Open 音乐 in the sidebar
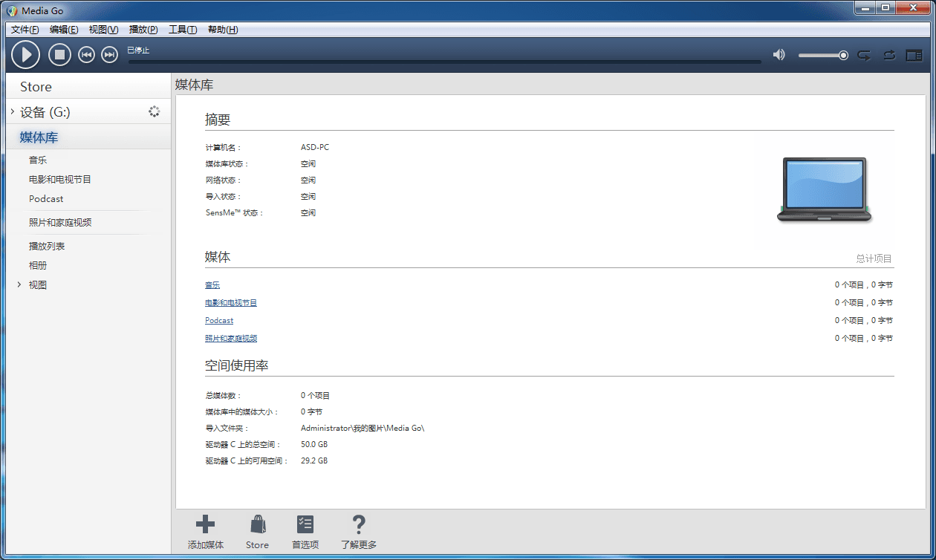936x560 pixels. [38, 160]
